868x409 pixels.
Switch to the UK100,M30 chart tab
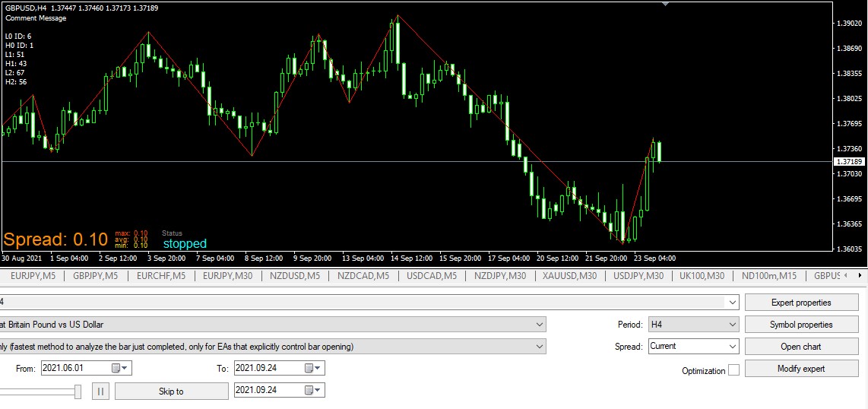(x=702, y=275)
